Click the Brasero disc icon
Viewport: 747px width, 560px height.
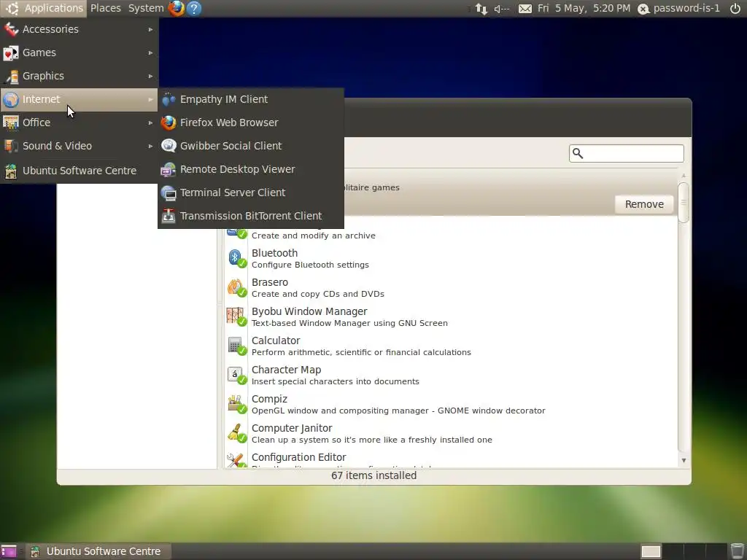coord(236,287)
